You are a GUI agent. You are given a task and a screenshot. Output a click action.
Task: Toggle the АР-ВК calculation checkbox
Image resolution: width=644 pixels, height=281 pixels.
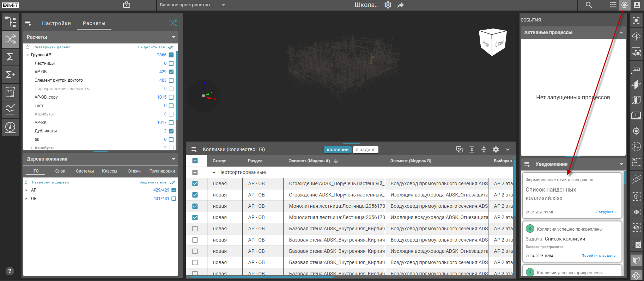tap(171, 123)
